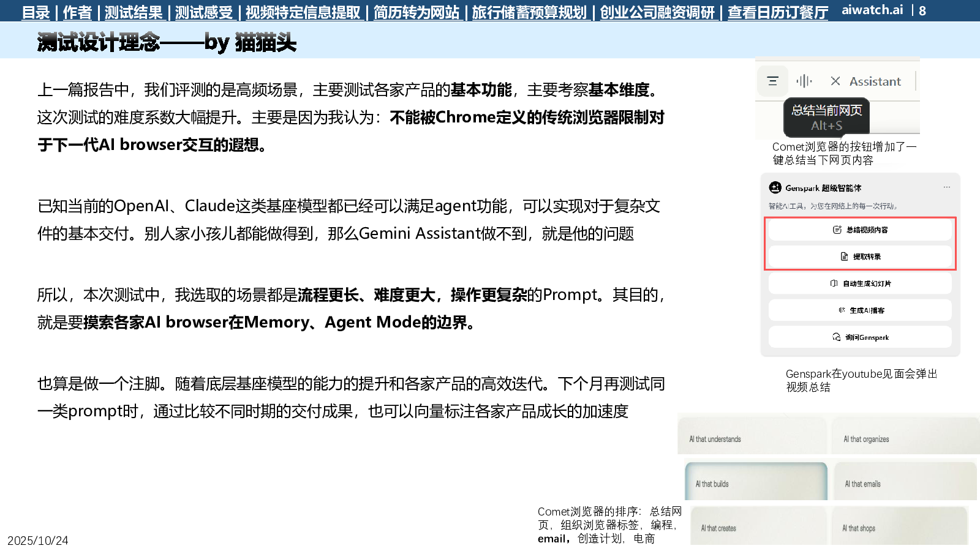Select the highlighted 'AI that builds' card
The height and width of the screenshot is (551, 980).
[x=756, y=482]
